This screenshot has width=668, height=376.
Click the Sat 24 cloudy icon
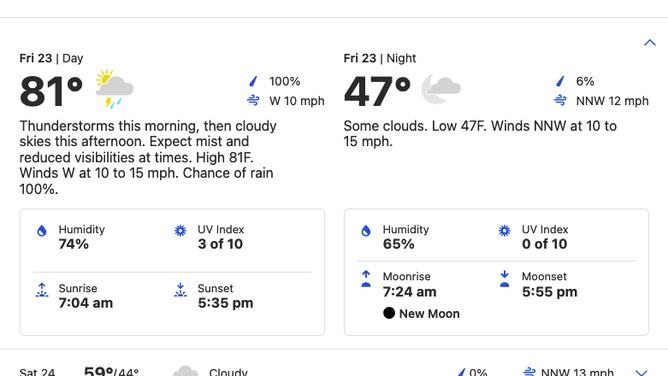(x=186, y=371)
